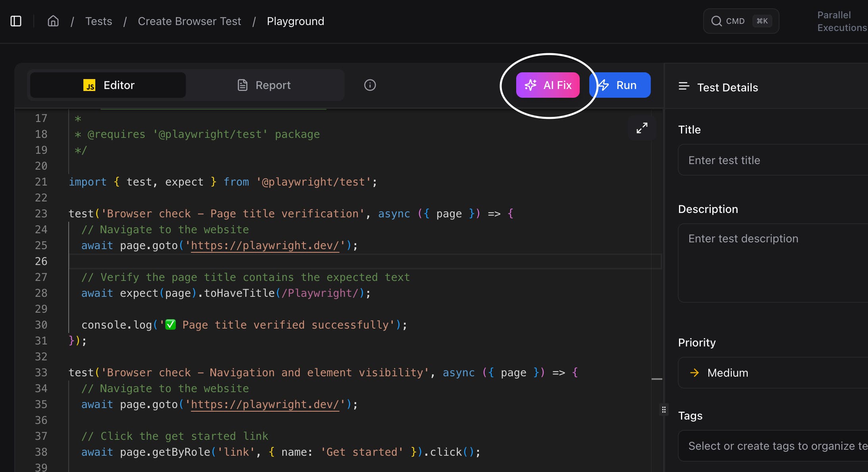Click the Test Details list icon

click(684, 86)
